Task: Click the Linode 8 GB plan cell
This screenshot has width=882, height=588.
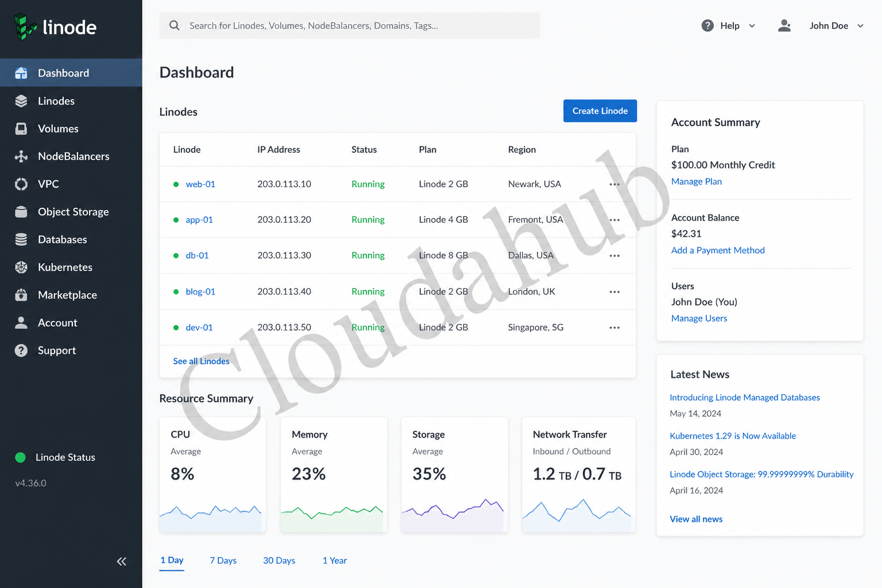Action: click(x=443, y=256)
